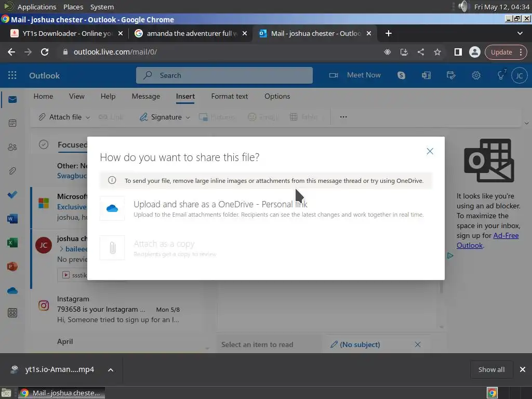Open the System menu
Screen dimensions: 532x399
pyautogui.click(x=102, y=7)
